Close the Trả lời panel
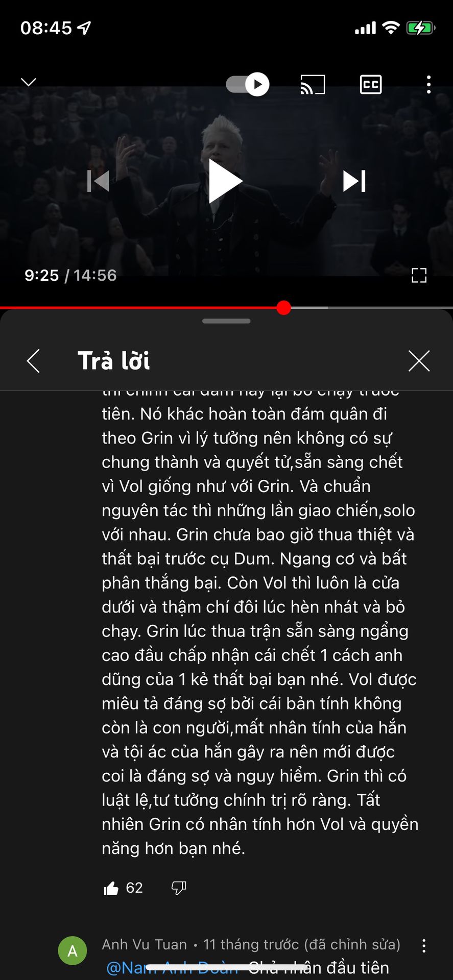The width and height of the screenshot is (453, 980). click(419, 361)
